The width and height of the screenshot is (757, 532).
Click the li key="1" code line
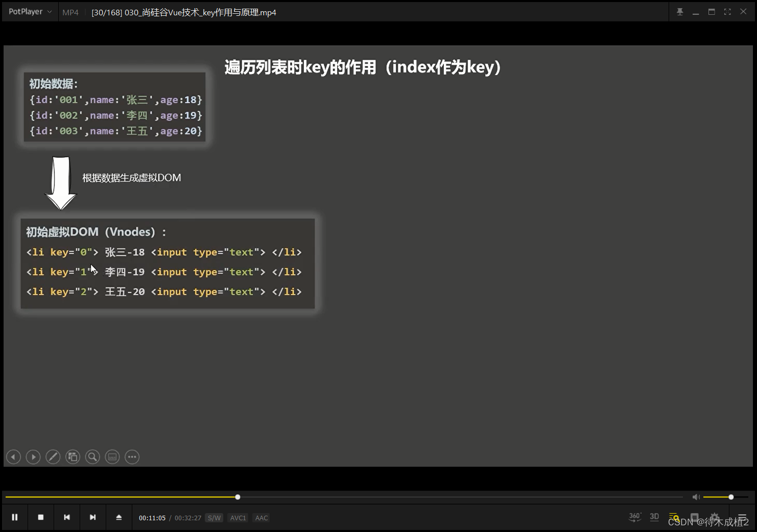point(164,272)
